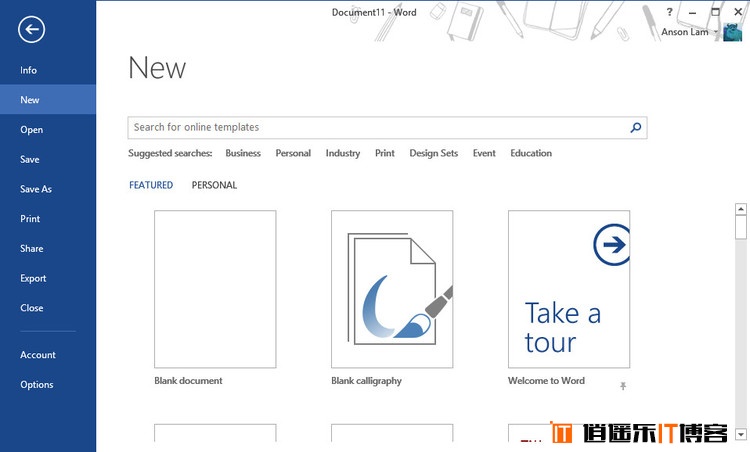Choose the Industry suggested search
750x452 pixels.
click(342, 153)
